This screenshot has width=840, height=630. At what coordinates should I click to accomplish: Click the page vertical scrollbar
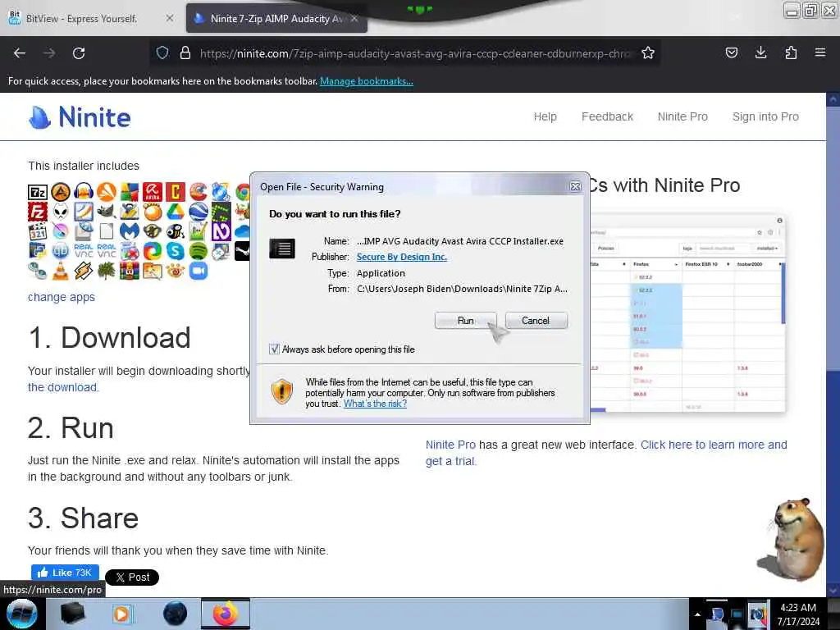point(833,345)
